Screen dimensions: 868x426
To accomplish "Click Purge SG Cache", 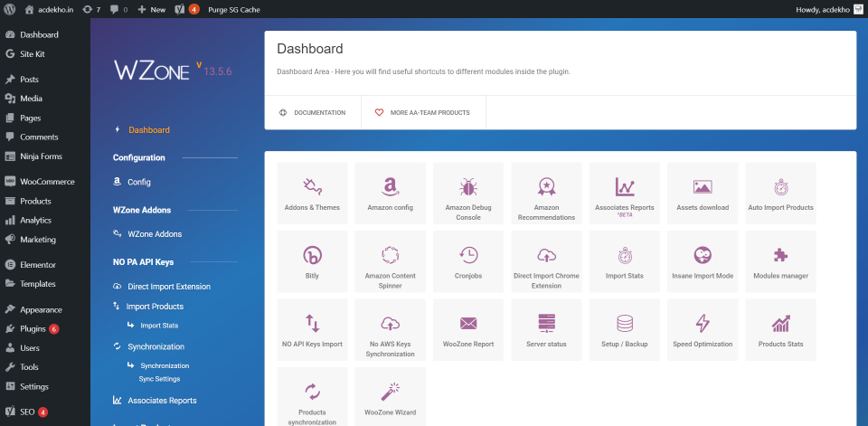I will coord(233,9).
